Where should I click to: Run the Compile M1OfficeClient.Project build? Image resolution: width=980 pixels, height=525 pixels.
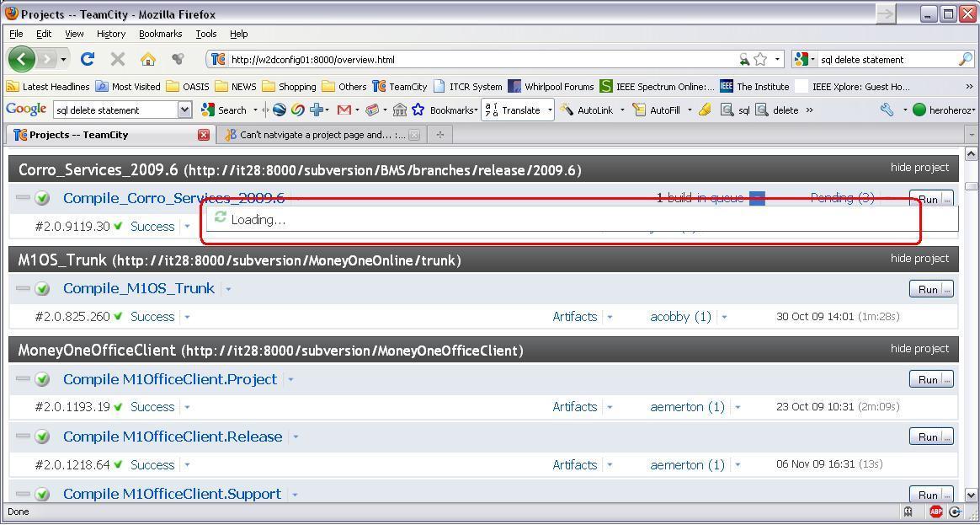[x=928, y=380]
